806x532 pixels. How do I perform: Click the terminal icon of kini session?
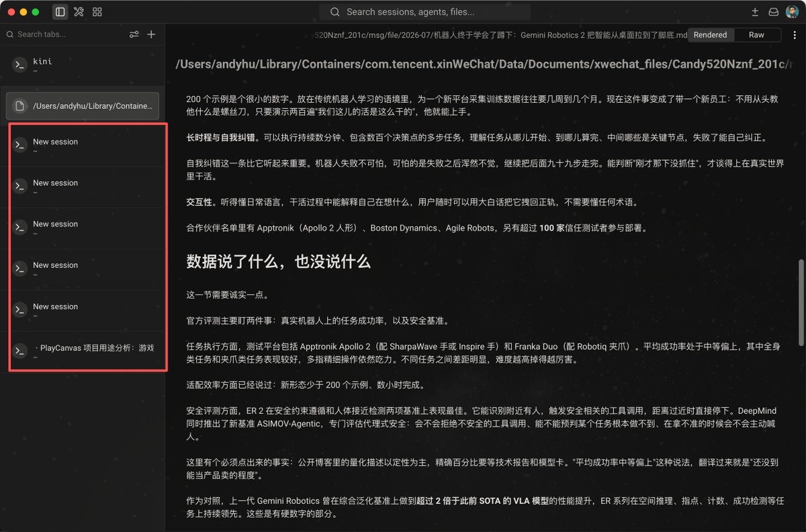(x=20, y=65)
